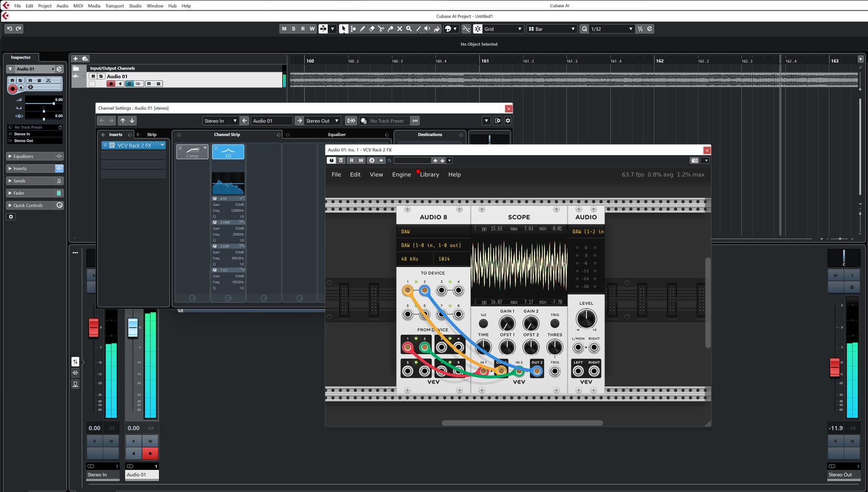Toggle the Record Enable button on Audio 01
The image size is (868, 492).
[112, 84]
